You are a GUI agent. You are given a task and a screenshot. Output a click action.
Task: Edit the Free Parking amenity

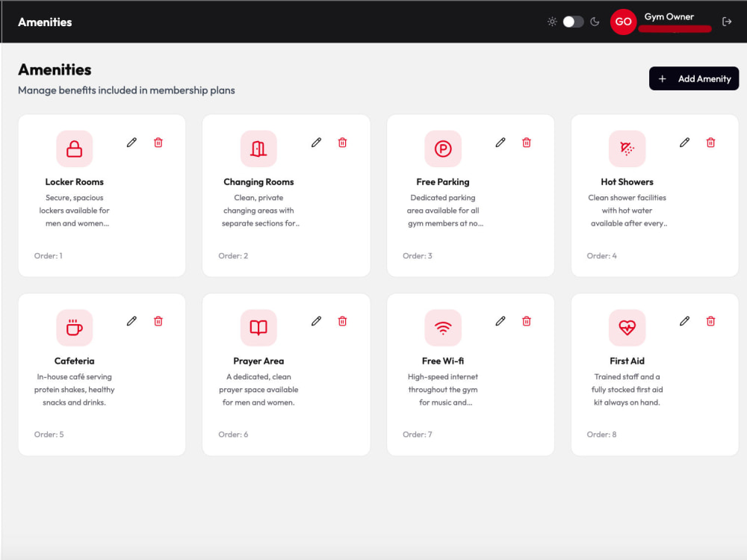tap(500, 143)
